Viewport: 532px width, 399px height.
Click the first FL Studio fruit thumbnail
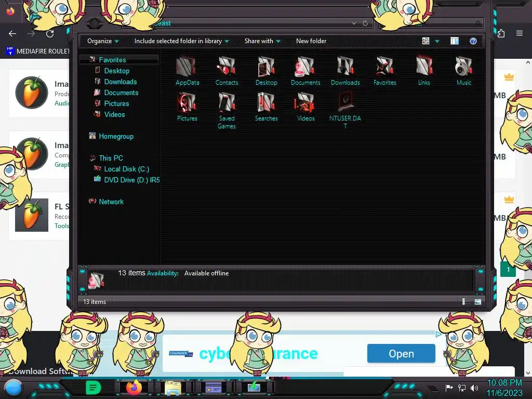point(32,92)
